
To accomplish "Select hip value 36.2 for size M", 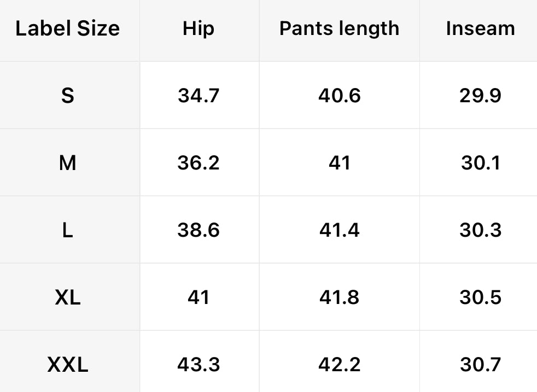I will tap(198, 163).
